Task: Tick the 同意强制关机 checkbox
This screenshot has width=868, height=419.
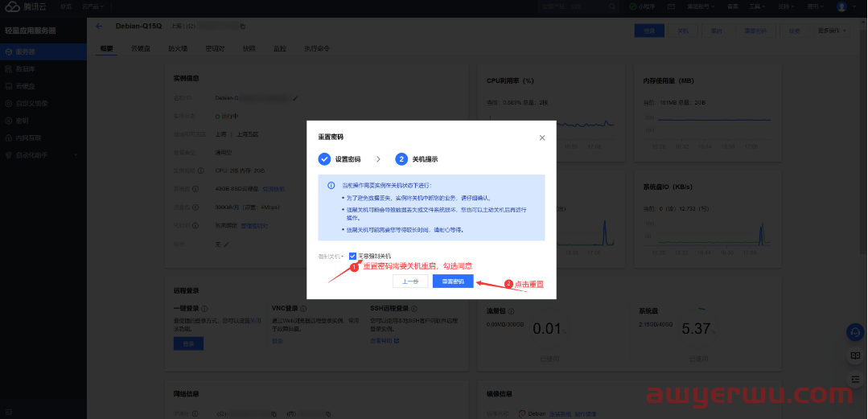Action: click(352, 257)
